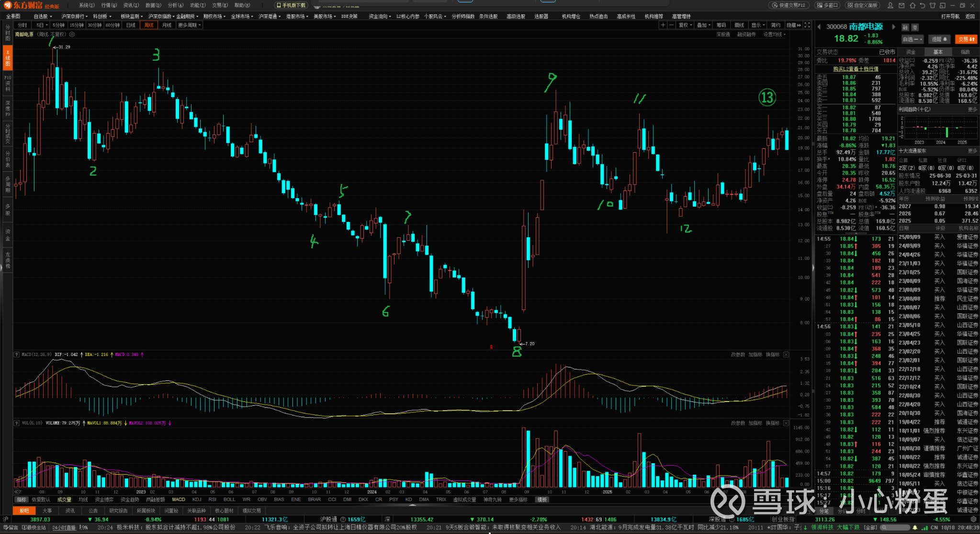Viewport: 980px width, 534px height.
Task: Click the chart settings gear beside 南都电源
Action: click(72, 34)
